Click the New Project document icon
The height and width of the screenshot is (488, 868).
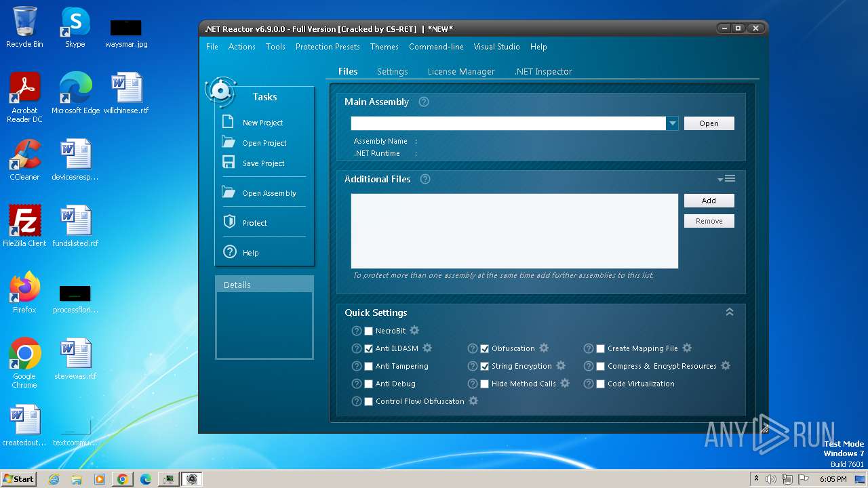coord(229,122)
